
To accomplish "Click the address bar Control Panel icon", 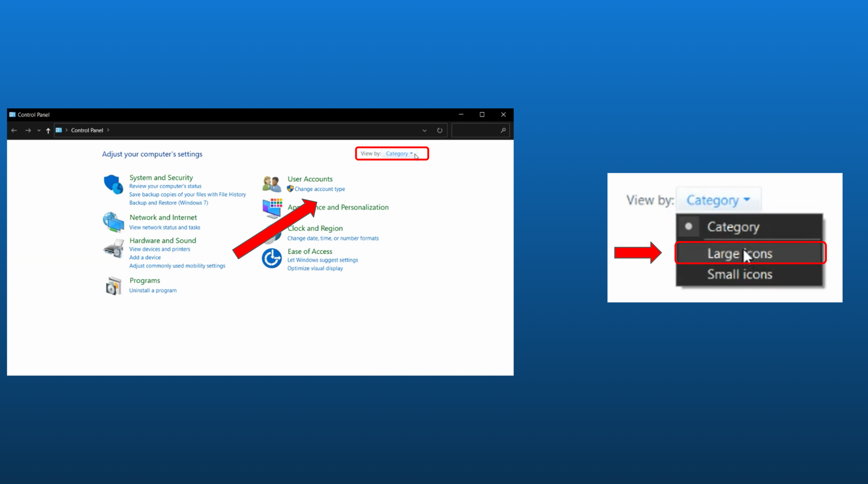I will [x=59, y=130].
